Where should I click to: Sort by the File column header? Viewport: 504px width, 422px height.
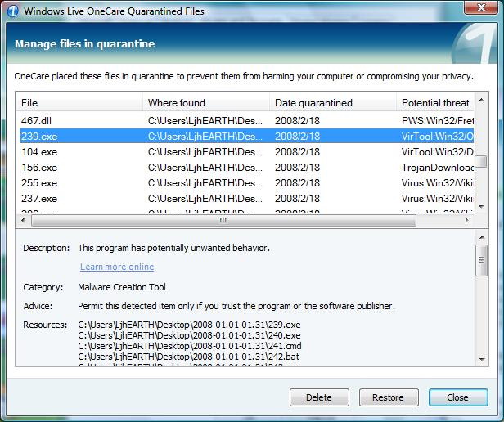click(x=79, y=103)
